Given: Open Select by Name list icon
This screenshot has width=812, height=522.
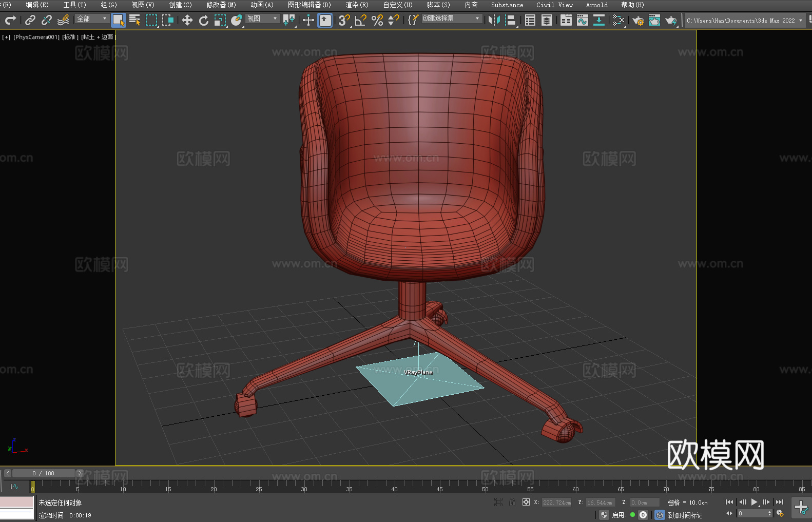Looking at the screenshot, I should tap(135, 20).
